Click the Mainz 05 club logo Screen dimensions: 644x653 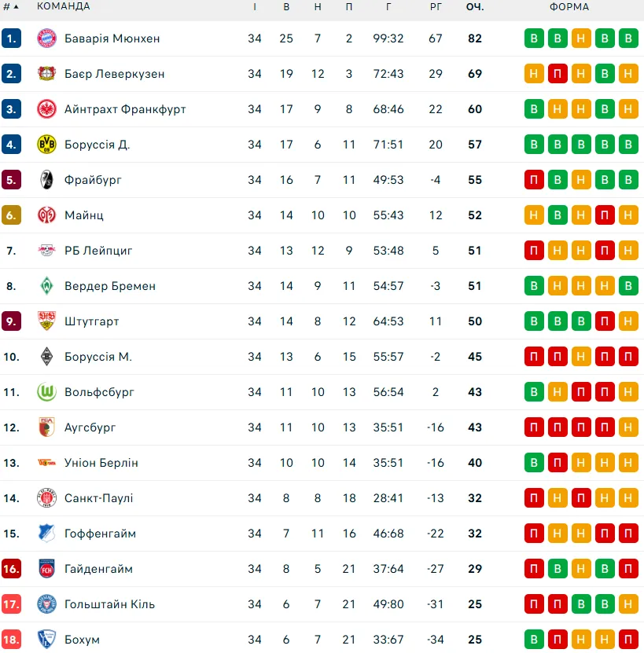[x=46, y=215]
